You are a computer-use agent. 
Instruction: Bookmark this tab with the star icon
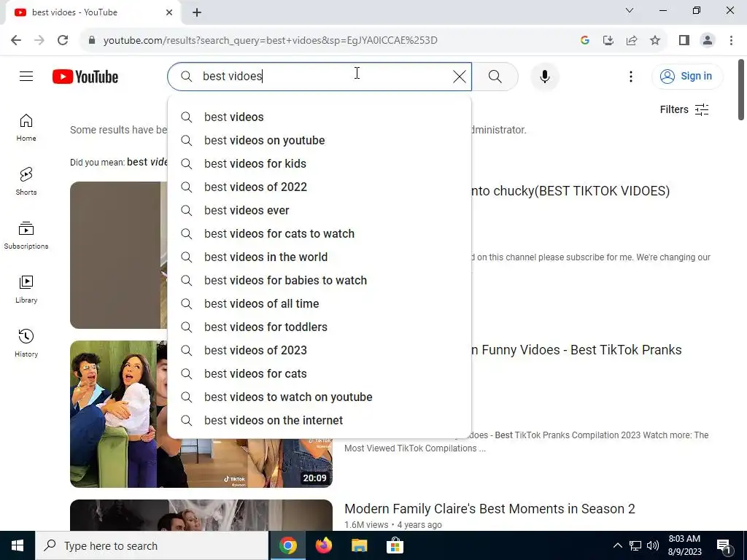[x=655, y=41]
